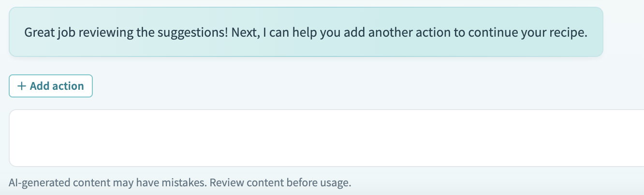Click the AI-generated content disclaimer text
This screenshot has width=644, height=195.
pyautogui.click(x=179, y=183)
